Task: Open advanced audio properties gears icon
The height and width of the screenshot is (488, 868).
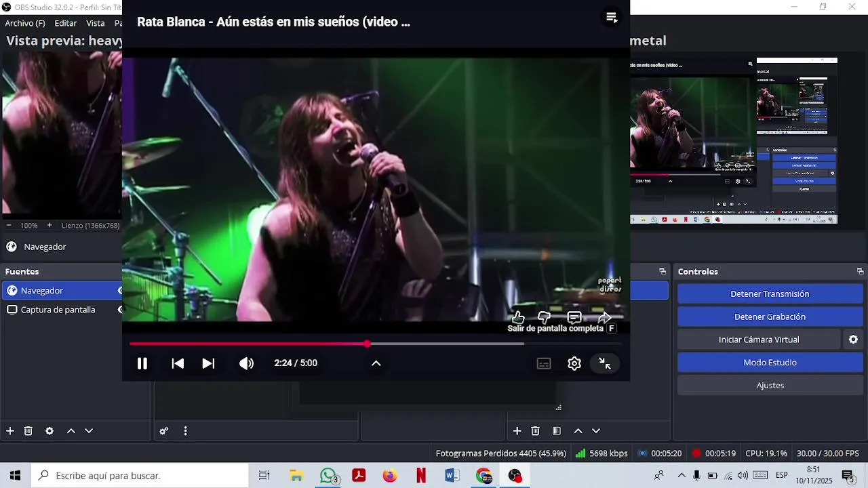Action: click(163, 431)
